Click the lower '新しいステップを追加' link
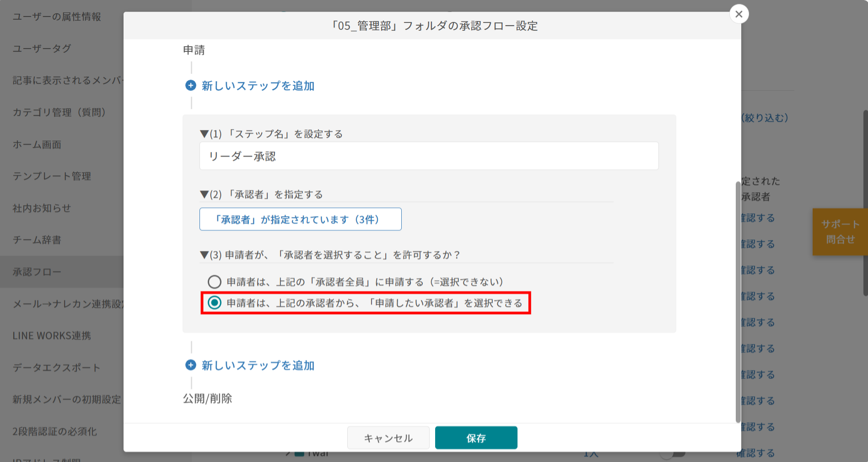 click(x=258, y=365)
